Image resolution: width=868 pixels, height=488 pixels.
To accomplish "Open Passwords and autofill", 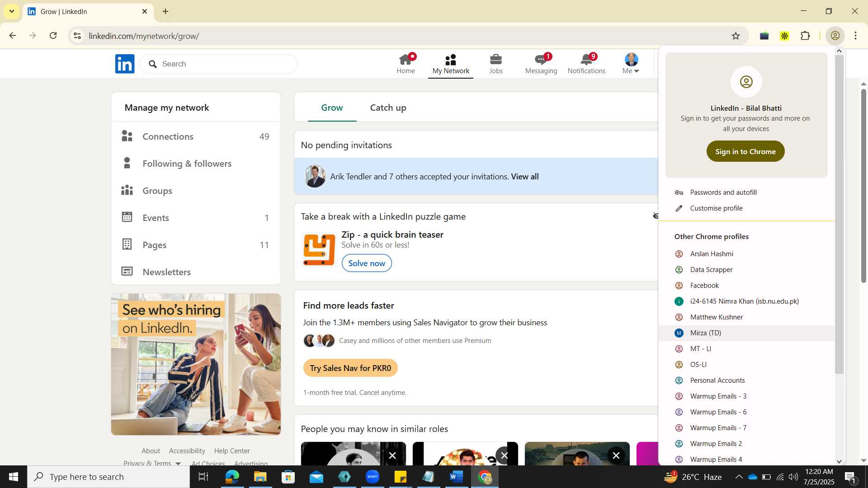I will (x=746, y=192).
